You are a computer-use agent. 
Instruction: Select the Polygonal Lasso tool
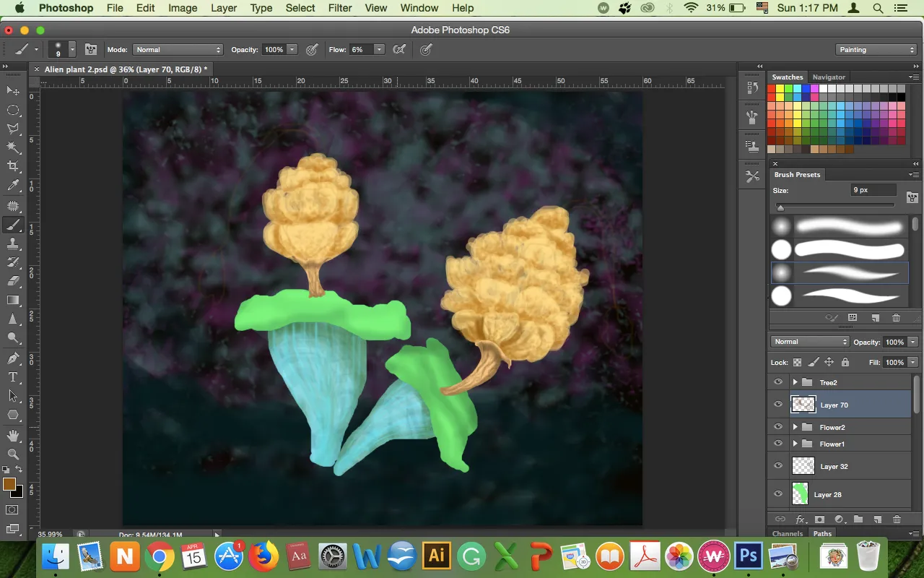point(13,129)
